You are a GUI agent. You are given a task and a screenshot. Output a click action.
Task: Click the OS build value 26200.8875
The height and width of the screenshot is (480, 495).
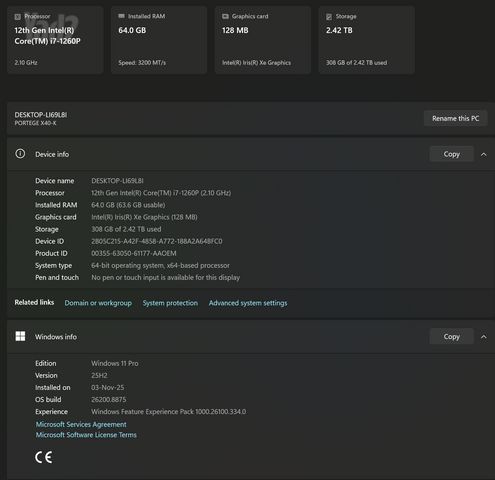[109, 400]
